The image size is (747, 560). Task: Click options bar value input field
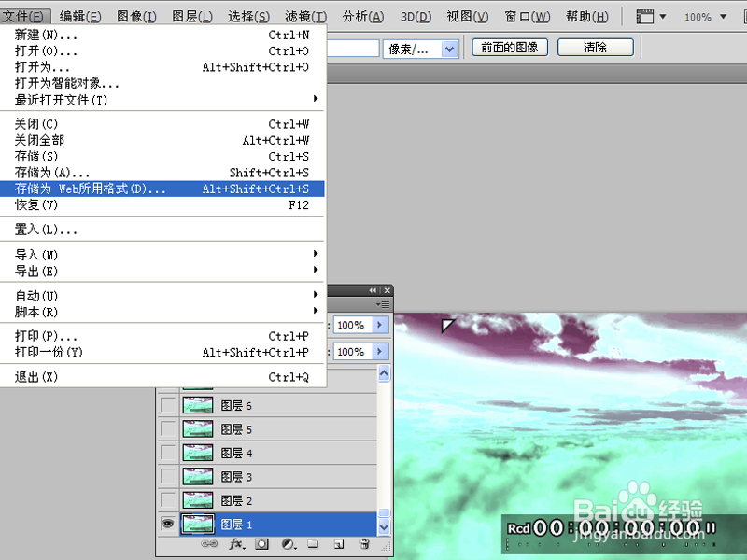click(353, 49)
